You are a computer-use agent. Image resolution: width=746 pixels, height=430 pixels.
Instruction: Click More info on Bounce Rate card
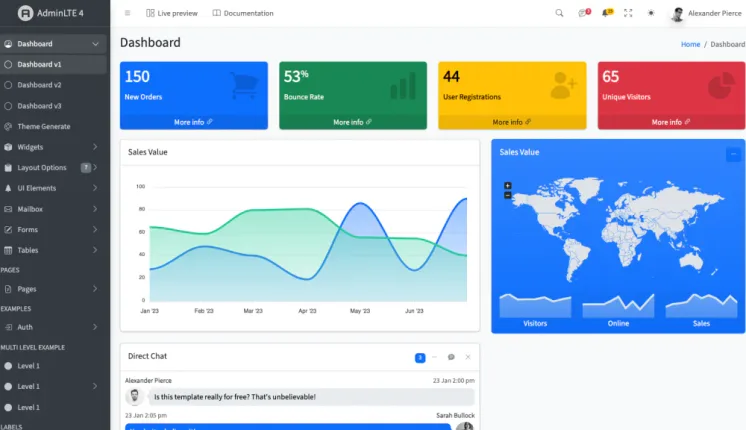click(x=353, y=122)
